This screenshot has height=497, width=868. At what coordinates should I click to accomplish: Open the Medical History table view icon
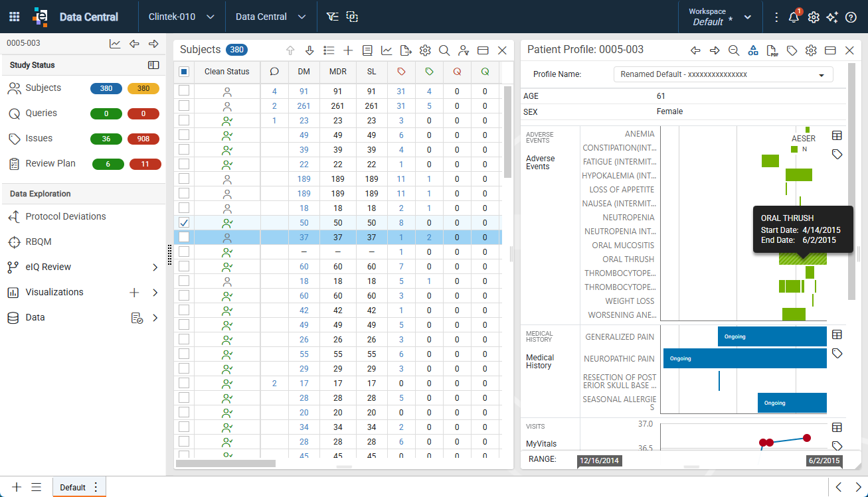(x=837, y=334)
